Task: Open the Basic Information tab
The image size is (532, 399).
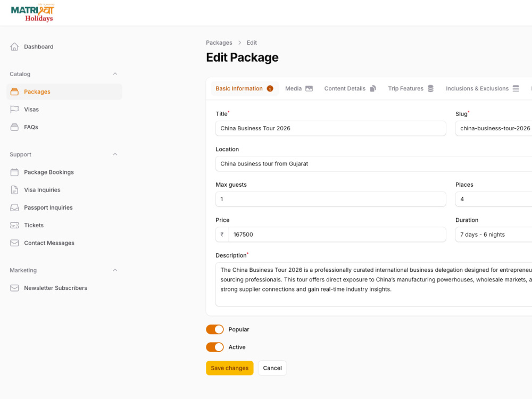Action: (x=244, y=88)
